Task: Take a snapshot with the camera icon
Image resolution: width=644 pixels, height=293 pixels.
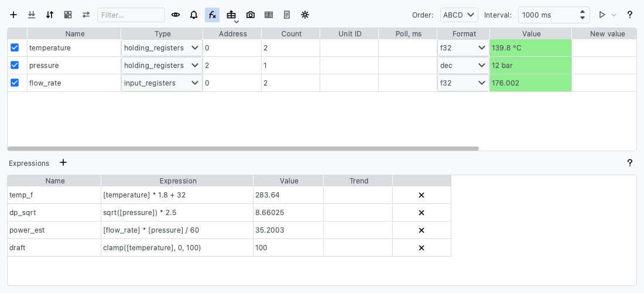Action: [251, 15]
